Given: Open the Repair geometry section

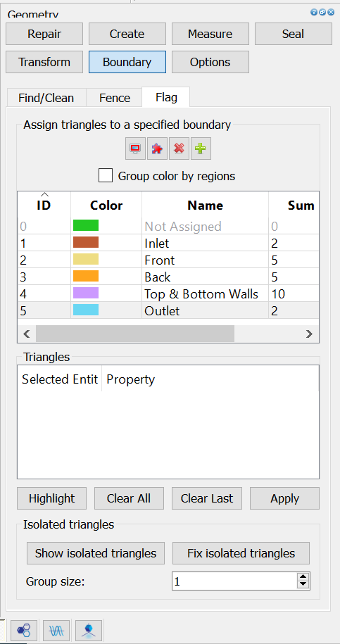Looking at the screenshot, I should click(44, 34).
